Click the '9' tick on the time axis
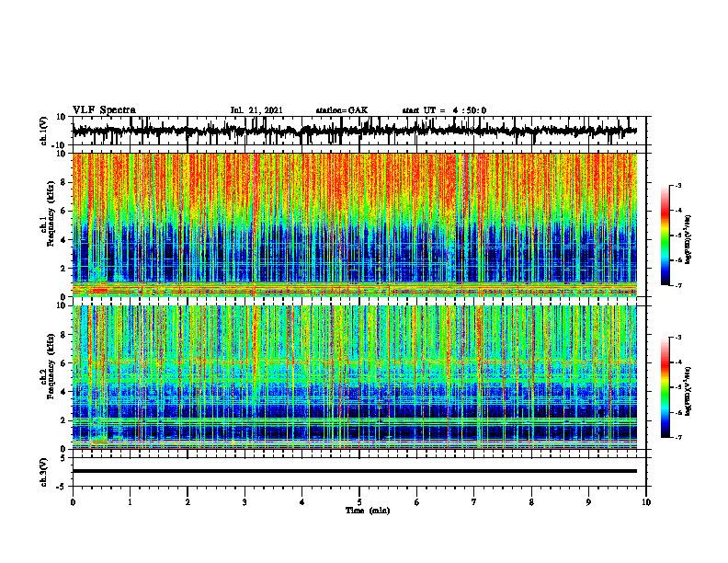Screen dimensions: 728x563 point(588,502)
